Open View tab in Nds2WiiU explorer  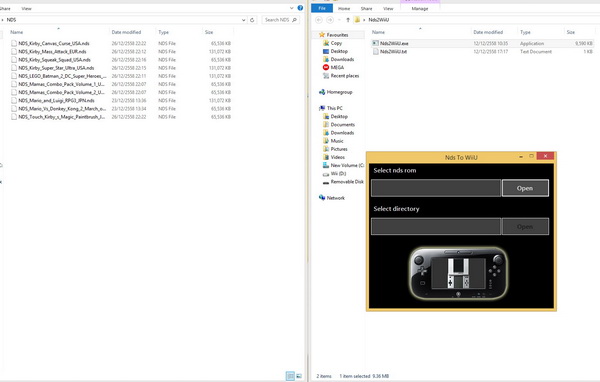[x=388, y=8]
